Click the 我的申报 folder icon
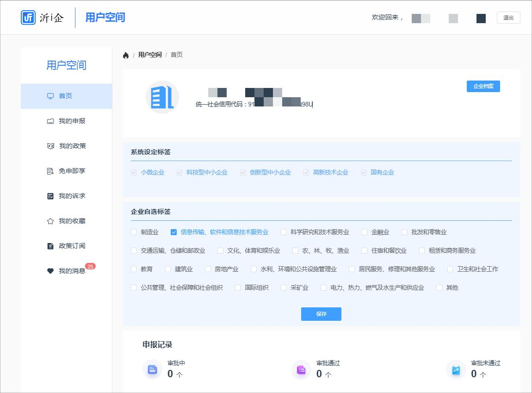532x393 pixels. (50, 121)
